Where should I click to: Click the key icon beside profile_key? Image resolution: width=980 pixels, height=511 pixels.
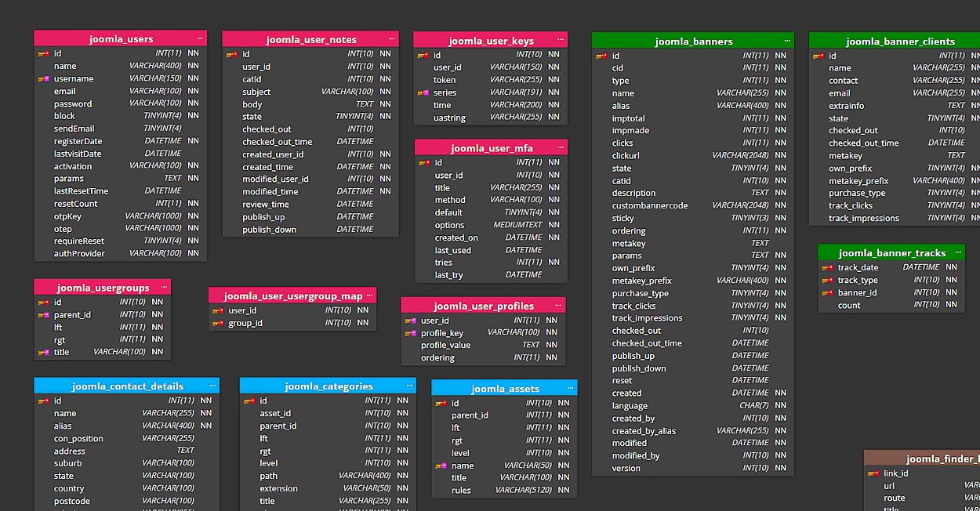(411, 334)
